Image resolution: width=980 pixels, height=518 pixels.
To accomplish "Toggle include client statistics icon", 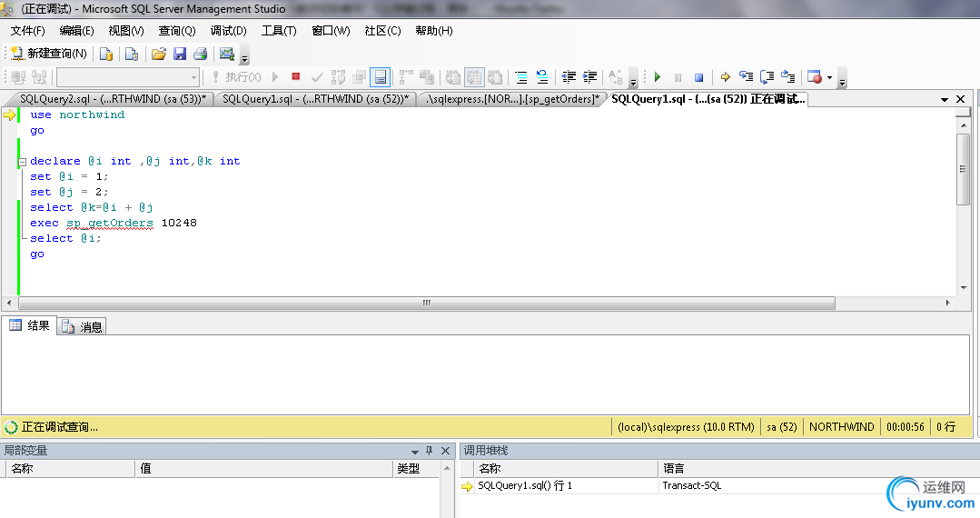I will (427, 77).
